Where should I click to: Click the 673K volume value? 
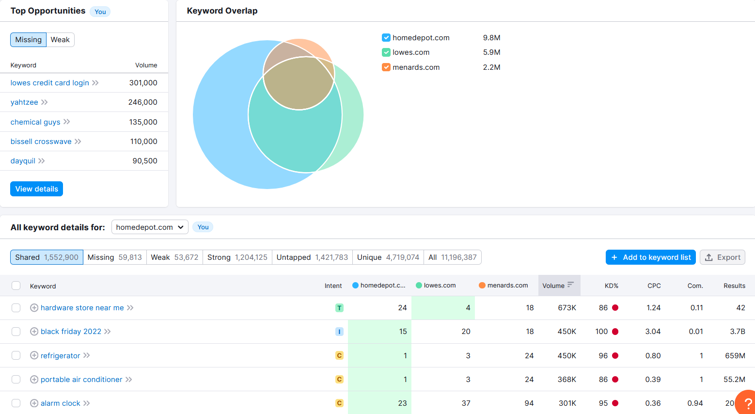[567, 308]
